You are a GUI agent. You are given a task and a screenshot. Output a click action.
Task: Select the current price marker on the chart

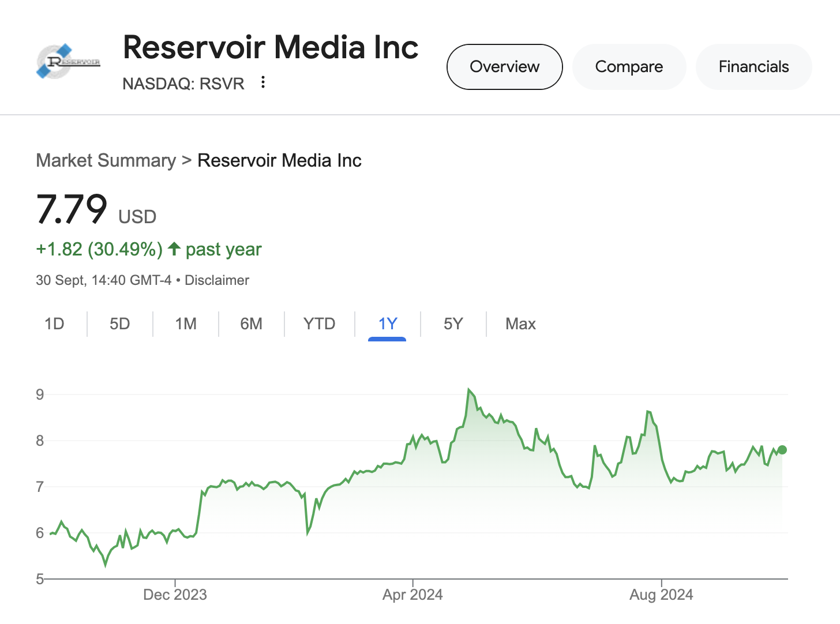point(782,450)
